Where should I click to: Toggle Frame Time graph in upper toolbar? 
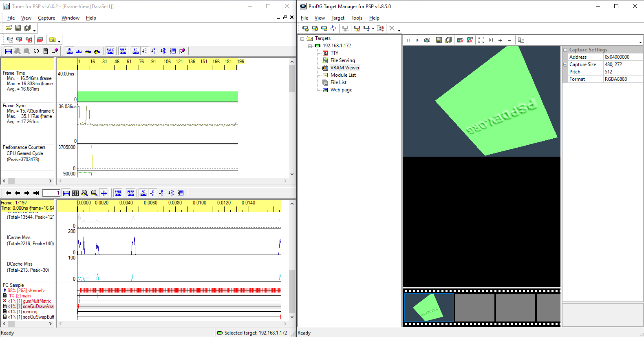tap(70, 51)
